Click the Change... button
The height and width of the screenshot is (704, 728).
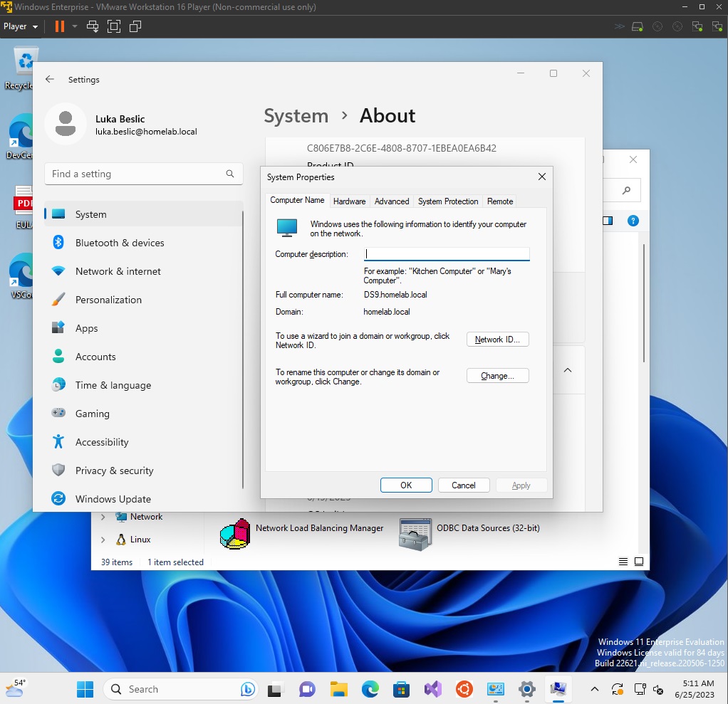tap(497, 375)
